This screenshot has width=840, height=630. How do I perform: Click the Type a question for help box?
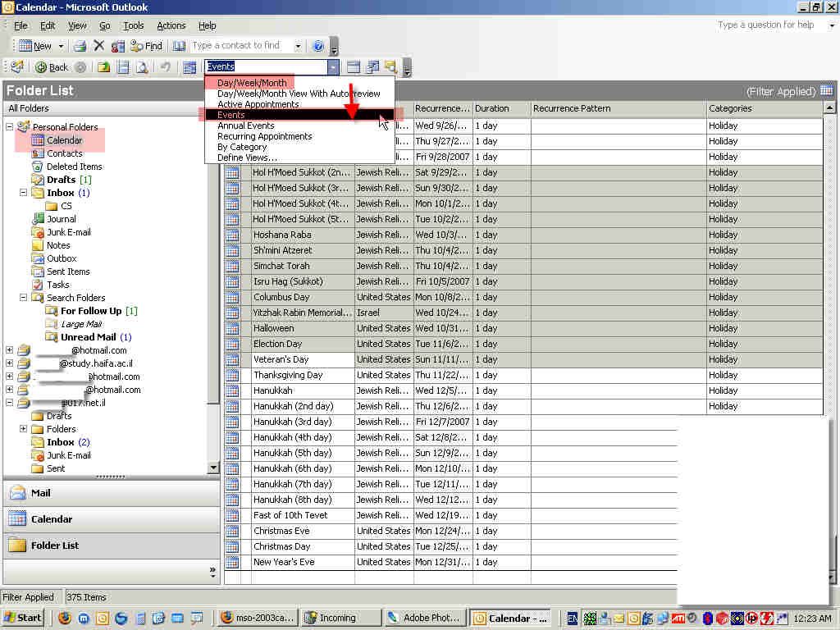pyautogui.click(x=767, y=25)
